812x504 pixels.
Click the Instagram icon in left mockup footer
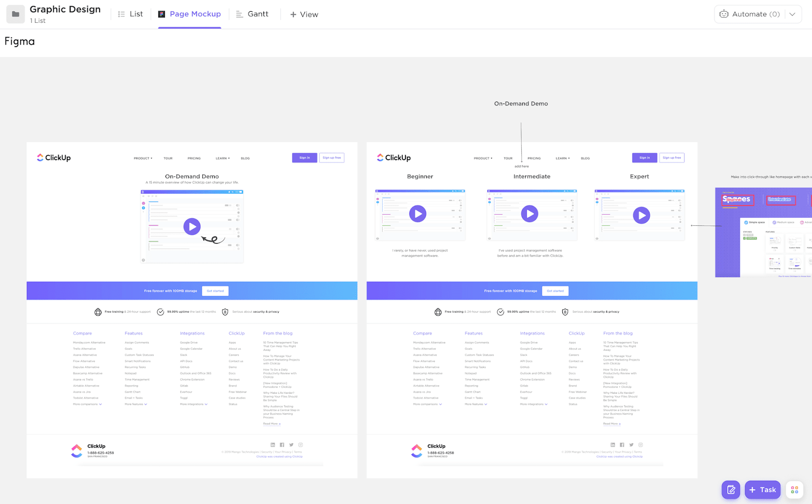click(x=300, y=445)
